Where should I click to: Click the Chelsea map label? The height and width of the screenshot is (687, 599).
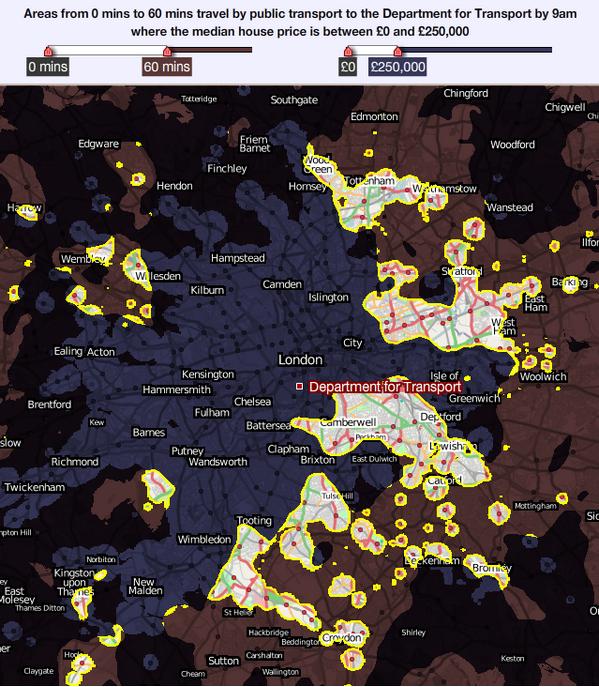point(252,402)
